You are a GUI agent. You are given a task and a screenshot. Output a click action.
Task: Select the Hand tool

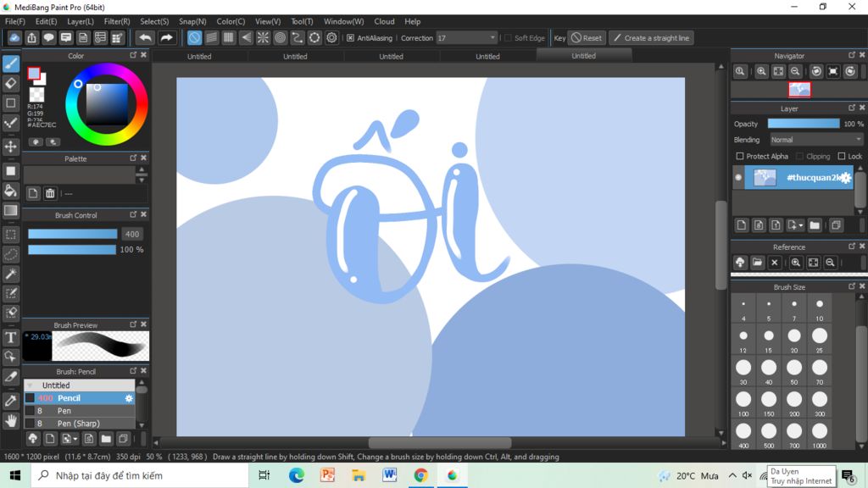(x=11, y=420)
